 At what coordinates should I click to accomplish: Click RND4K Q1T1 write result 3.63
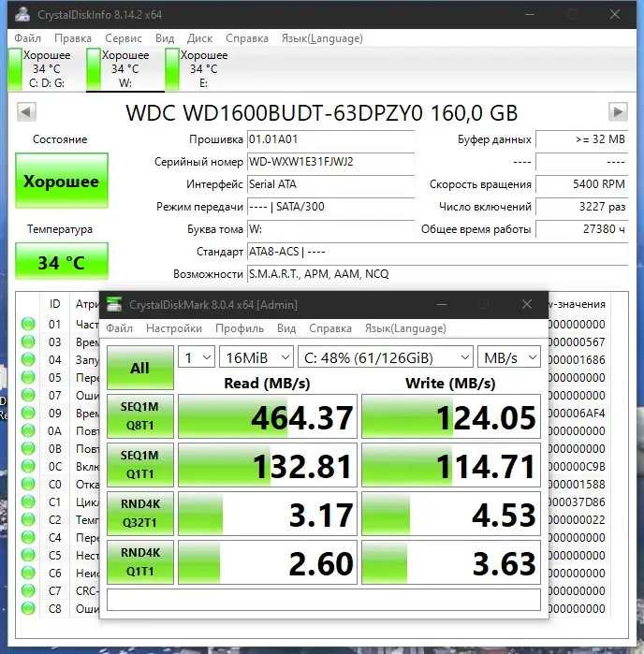tap(451, 562)
